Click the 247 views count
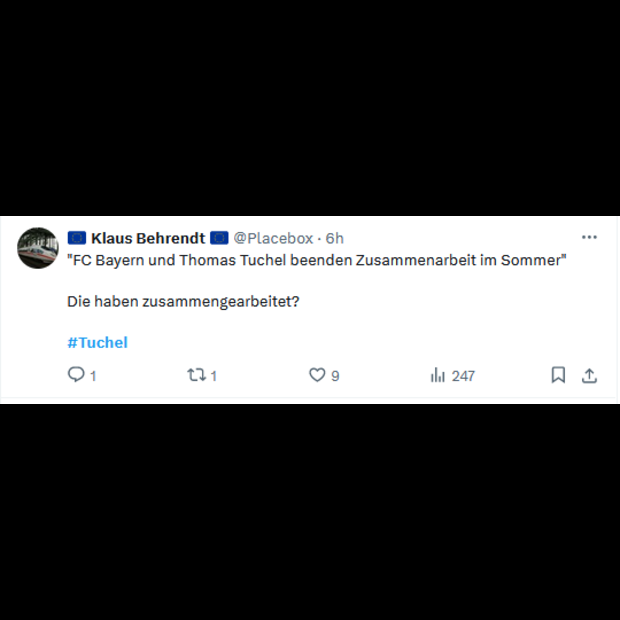The height and width of the screenshot is (620, 620). (463, 376)
